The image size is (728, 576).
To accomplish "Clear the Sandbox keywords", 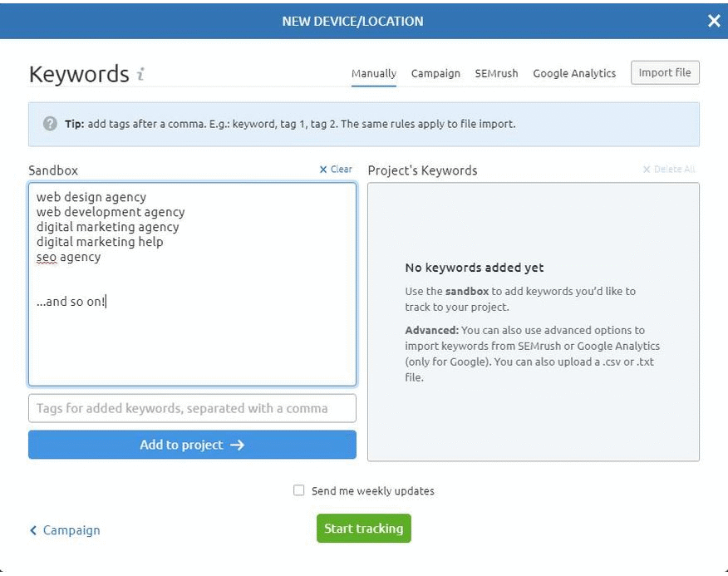I will (336, 170).
